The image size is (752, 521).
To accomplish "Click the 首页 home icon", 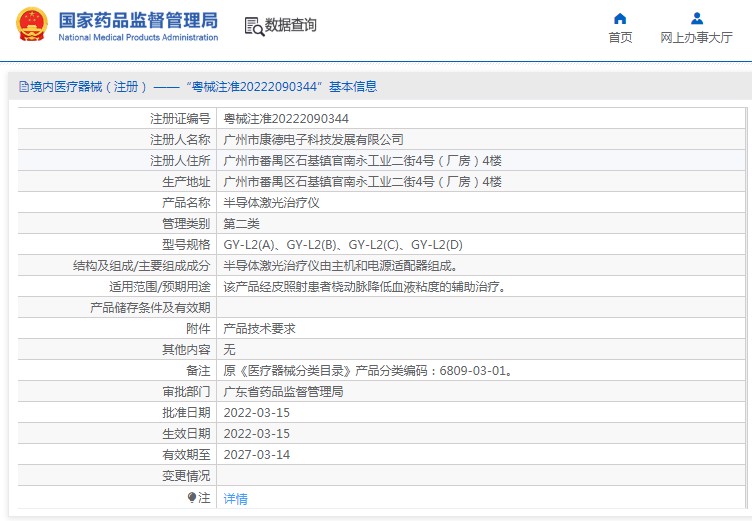I will click(620, 19).
